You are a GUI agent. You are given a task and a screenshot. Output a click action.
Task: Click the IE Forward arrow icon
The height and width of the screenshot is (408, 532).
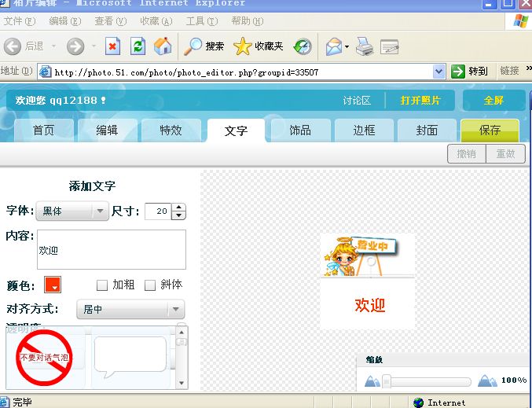pyautogui.click(x=75, y=46)
